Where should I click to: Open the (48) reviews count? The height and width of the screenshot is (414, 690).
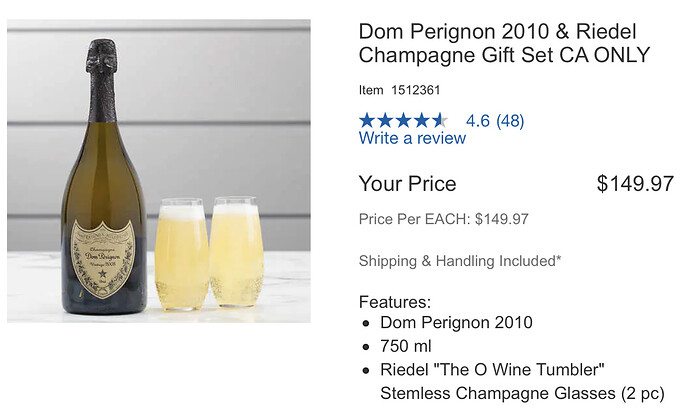coord(510,121)
